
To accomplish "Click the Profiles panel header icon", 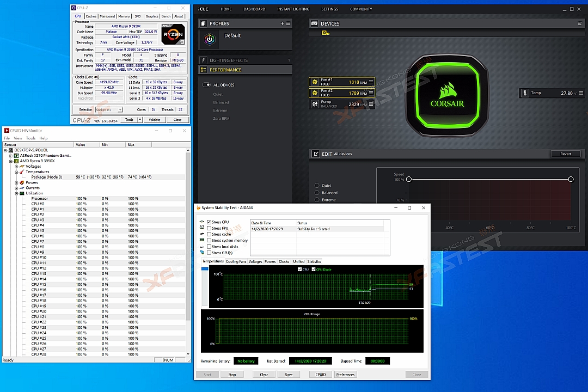I will (x=203, y=23).
